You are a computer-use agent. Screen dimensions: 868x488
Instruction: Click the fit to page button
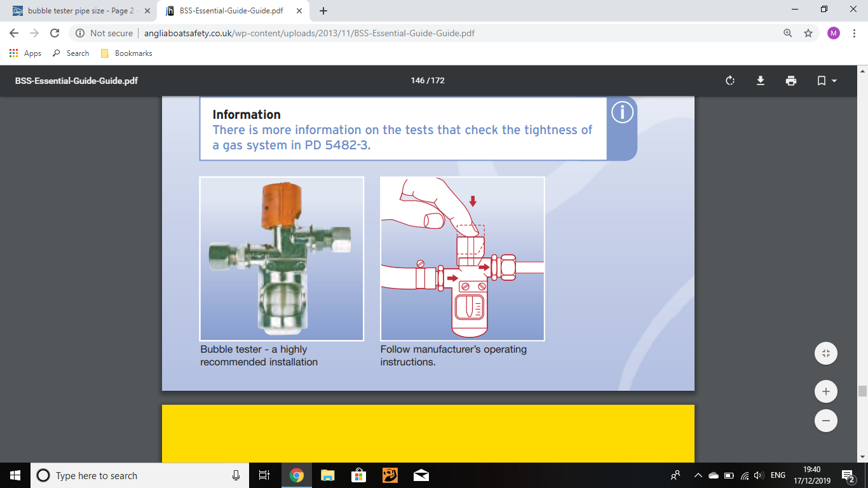pos(825,353)
